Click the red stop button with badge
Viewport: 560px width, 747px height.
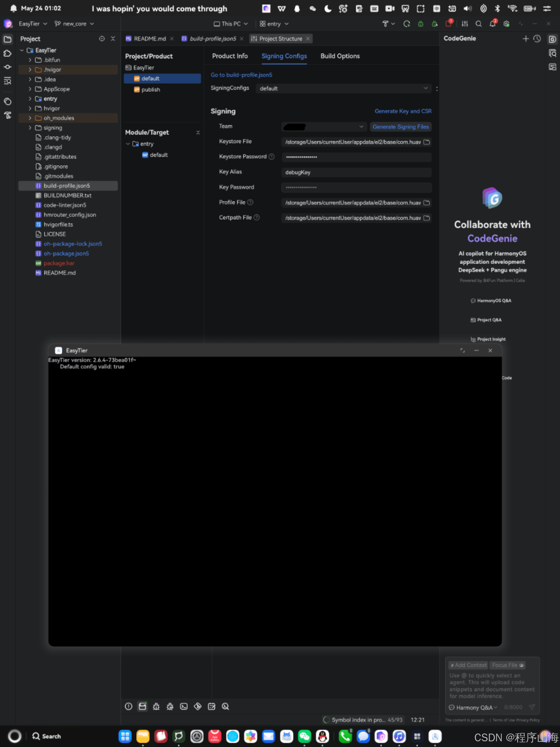pos(449,23)
